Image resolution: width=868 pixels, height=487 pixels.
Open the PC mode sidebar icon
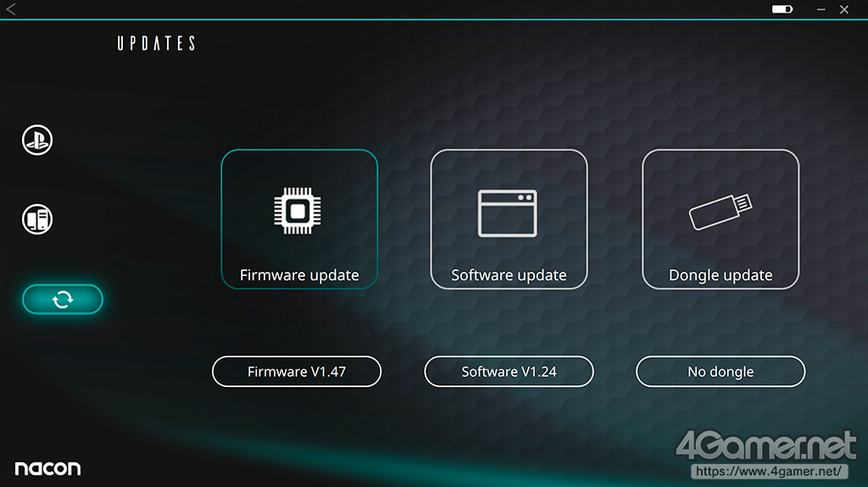point(37,219)
